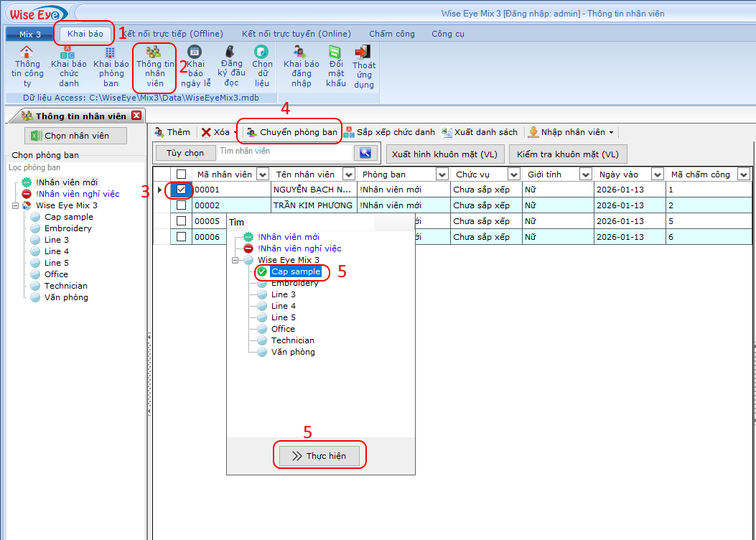Screen dimensions: 756x540
Task: Select Embroidery in the left department tree
Action: click(67, 228)
